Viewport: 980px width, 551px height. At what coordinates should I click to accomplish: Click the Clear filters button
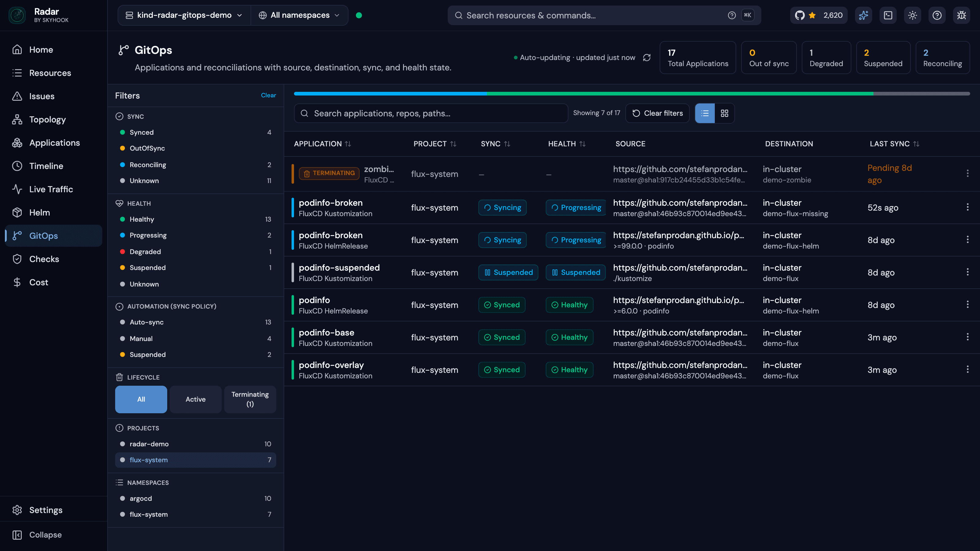point(658,113)
